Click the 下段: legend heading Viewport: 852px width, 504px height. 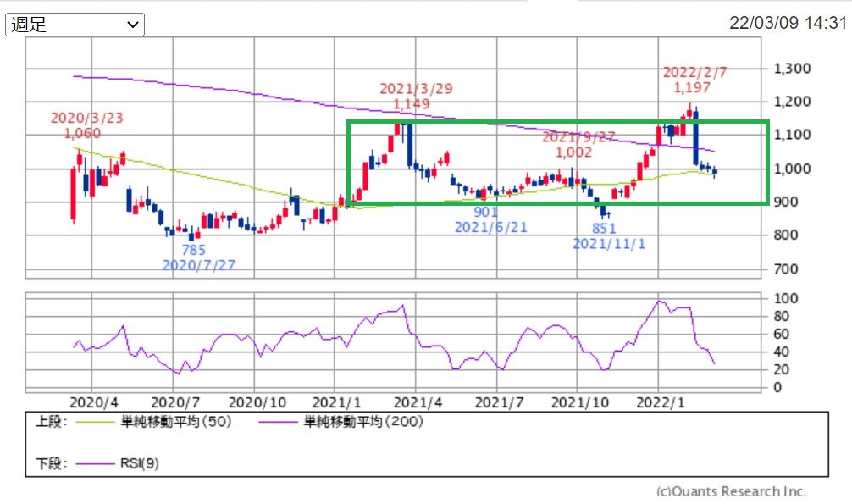click(x=52, y=463)
